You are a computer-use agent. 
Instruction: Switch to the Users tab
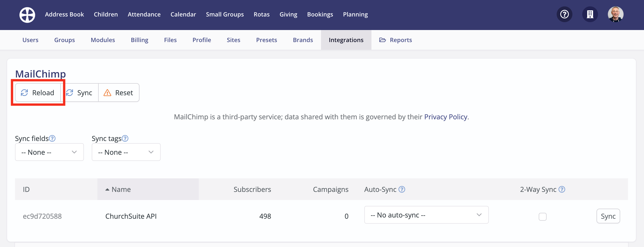(30, 40)
